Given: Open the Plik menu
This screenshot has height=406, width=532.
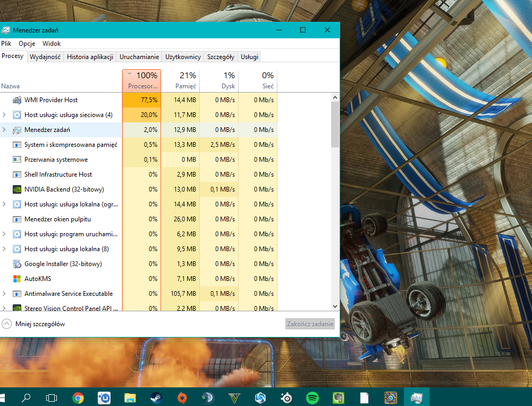Looking at the screenshot, I should point(6,44).
